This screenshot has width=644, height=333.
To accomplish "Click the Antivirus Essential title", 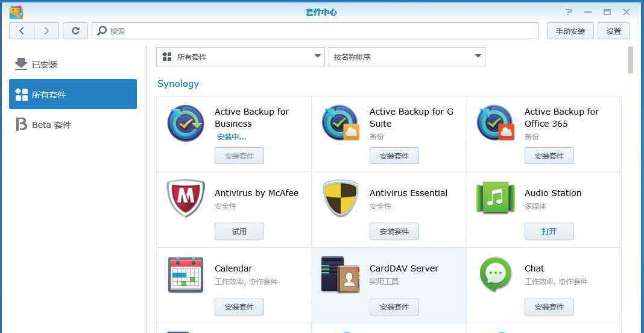I will [408, 193].
